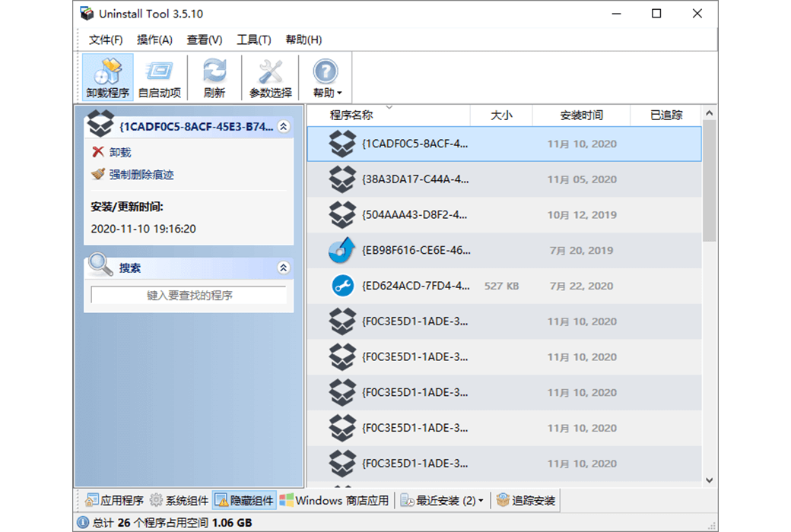Click the large box icon in details panel
The height and width of the screenshot is (532, 791).
(100, 124)
